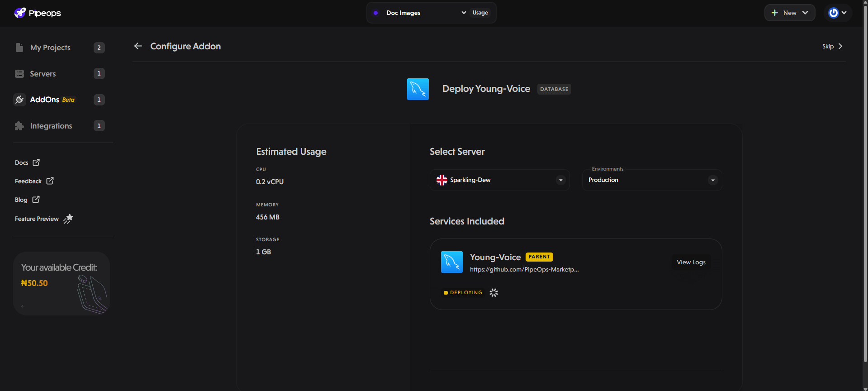Click the 456 MB memory value
Screen dimensions: 868x391
[268, 217]
